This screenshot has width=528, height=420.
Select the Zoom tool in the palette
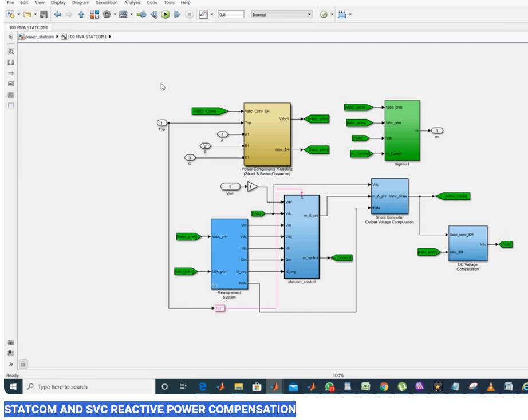pyautogui.click(x=11, y=51)
